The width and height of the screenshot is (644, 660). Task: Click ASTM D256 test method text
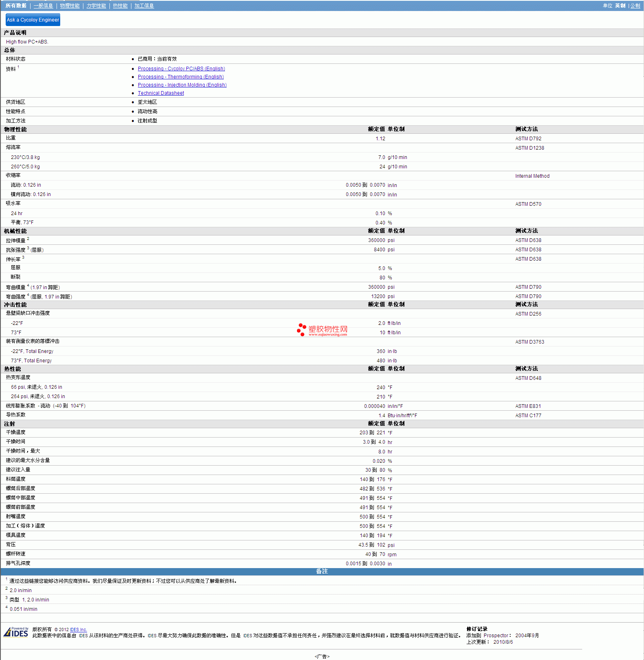(x=528, y=314)
